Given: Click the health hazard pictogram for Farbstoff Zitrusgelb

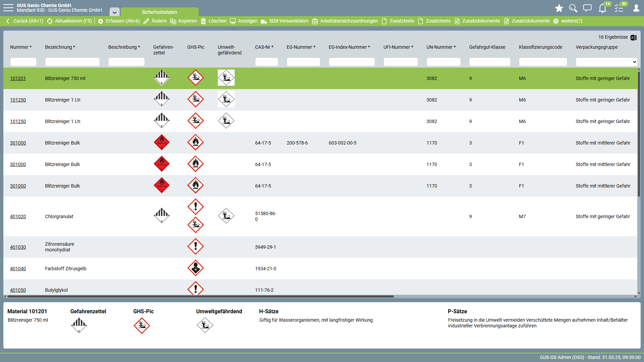Looking at the screenshot, I should pyautogui.click(x=196, y=268).
